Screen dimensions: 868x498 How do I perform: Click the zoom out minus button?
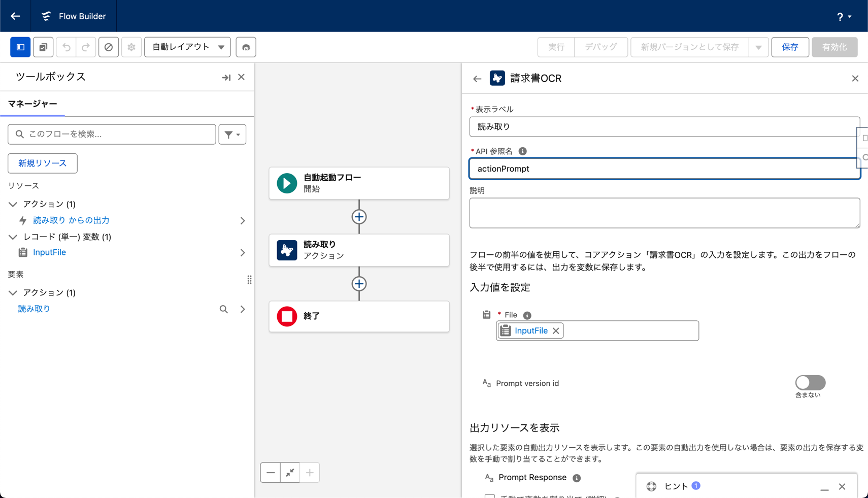(x=271, y=473)
